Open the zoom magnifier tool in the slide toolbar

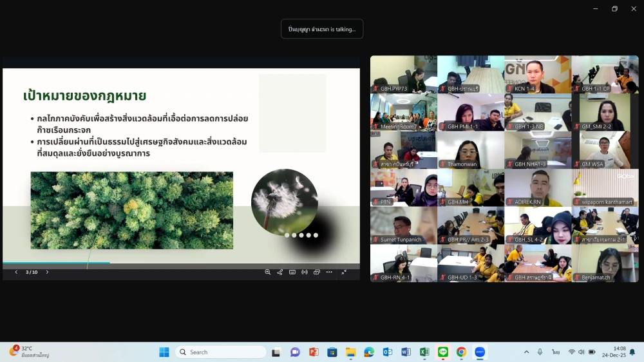pos(267,272)
